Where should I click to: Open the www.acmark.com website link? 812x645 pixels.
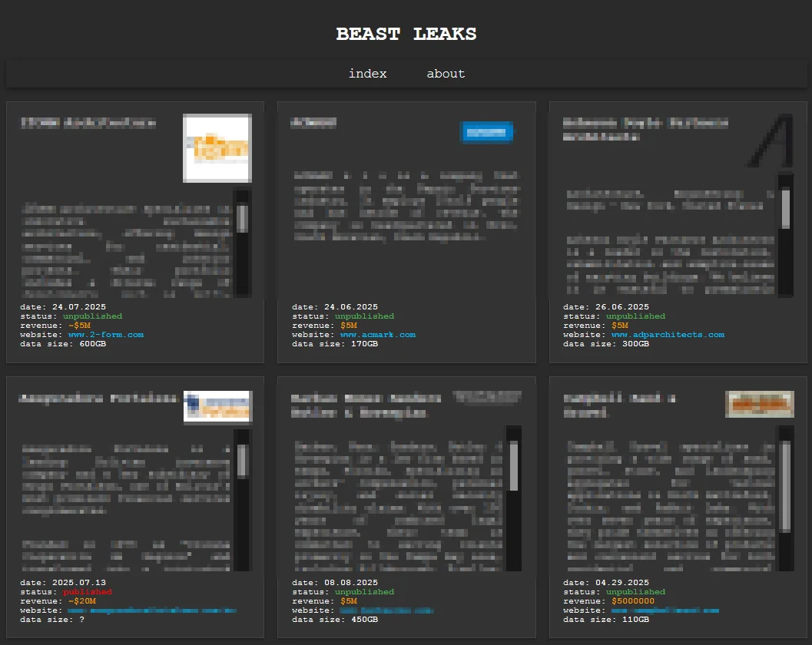coord(377,335)
